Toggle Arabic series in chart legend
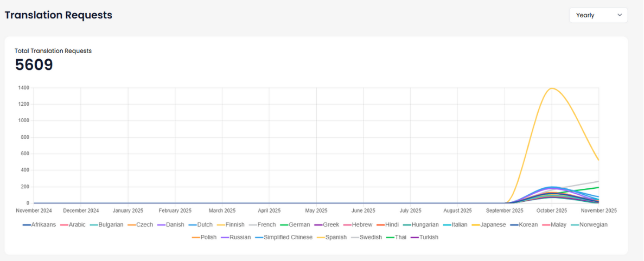 tap(73, 225)
